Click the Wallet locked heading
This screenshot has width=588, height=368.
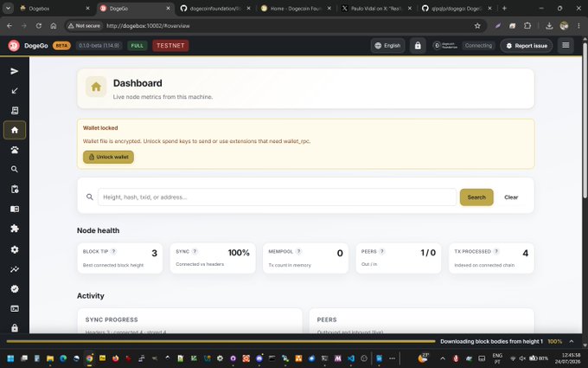coord(100,127)
